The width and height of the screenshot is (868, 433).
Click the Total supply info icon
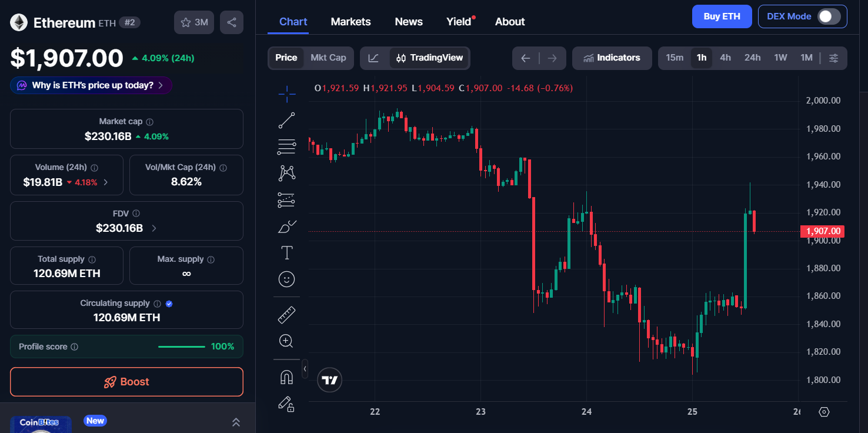[92, 259]
